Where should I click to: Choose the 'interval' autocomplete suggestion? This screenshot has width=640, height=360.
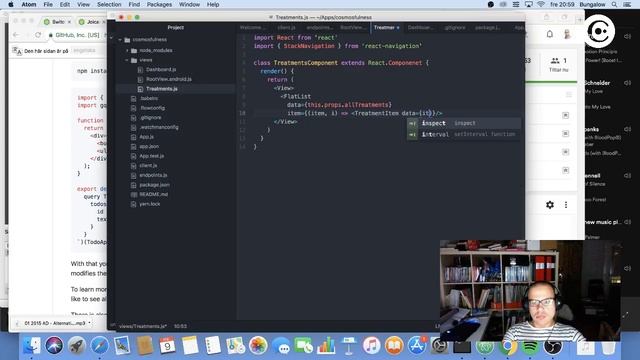click(464, 134)
